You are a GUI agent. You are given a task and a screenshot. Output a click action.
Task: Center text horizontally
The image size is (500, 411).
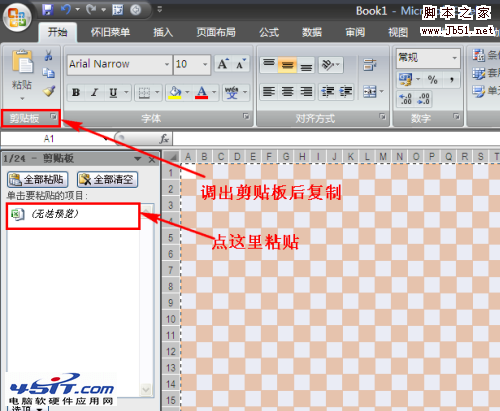click(x=287, y=91)
